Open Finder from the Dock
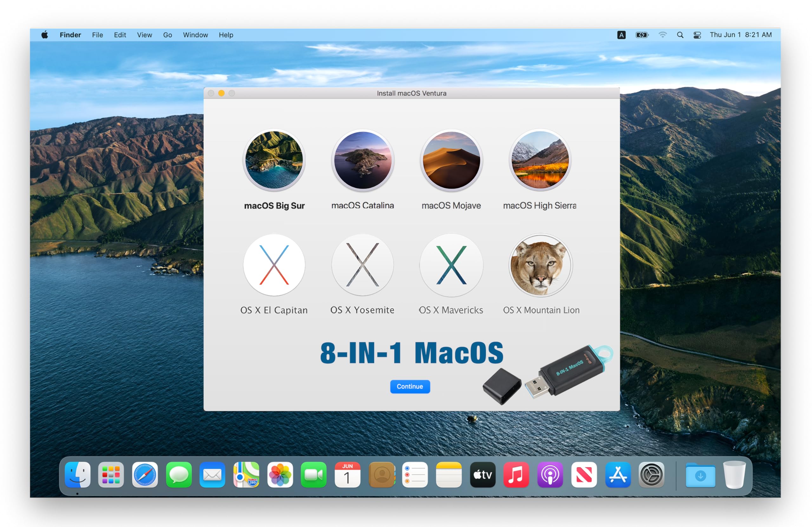Image resolution: width=812 pixels, height=527 pixels. click(77, 475)
